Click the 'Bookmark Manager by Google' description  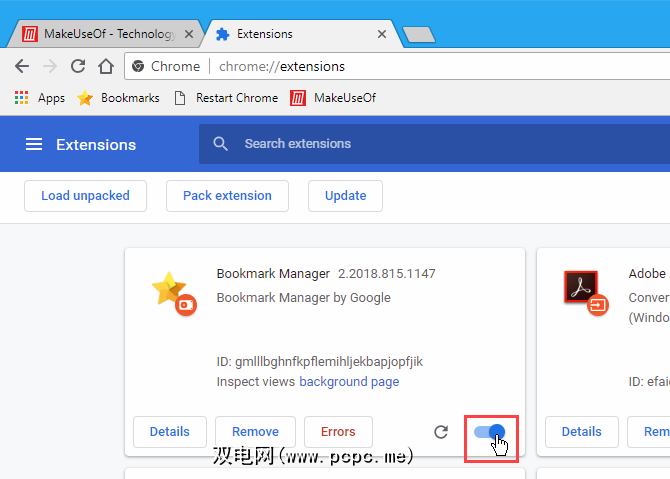click(x=303, y=297)
